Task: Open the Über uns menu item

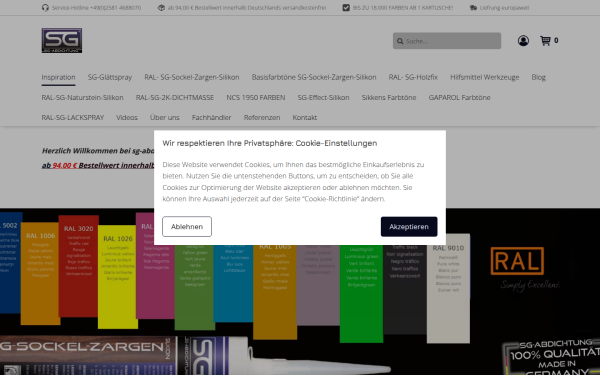Action: pyautogui.click(x=165, y=117)
